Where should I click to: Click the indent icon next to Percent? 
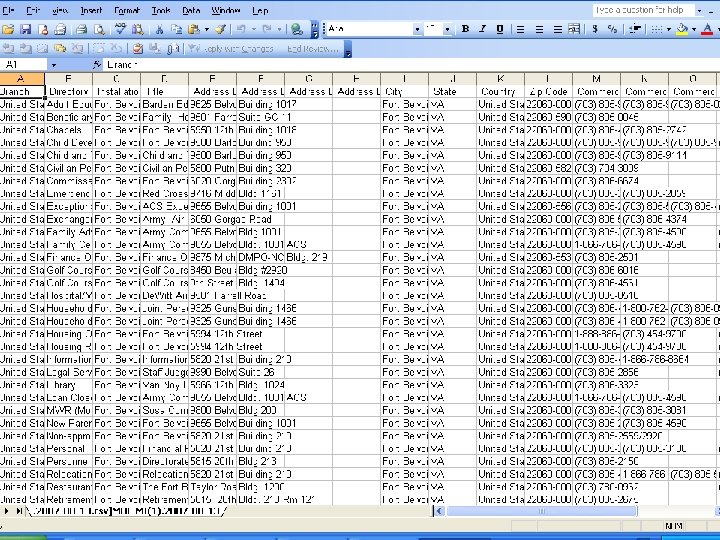(636, 29)
